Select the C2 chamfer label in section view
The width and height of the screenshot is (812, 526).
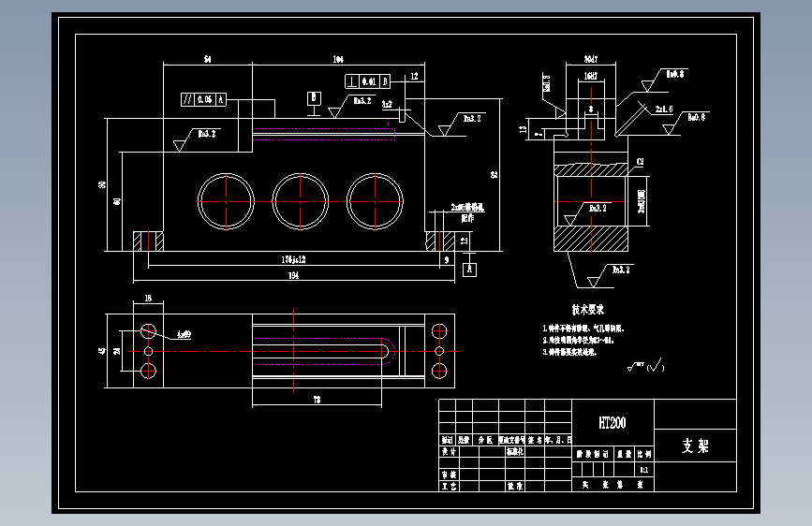pos(640,162)
